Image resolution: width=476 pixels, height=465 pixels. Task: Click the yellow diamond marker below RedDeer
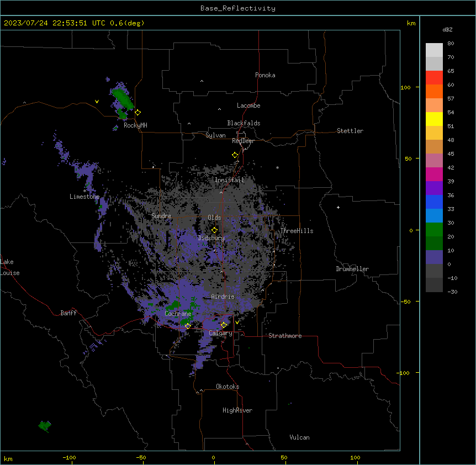point(235,155)
